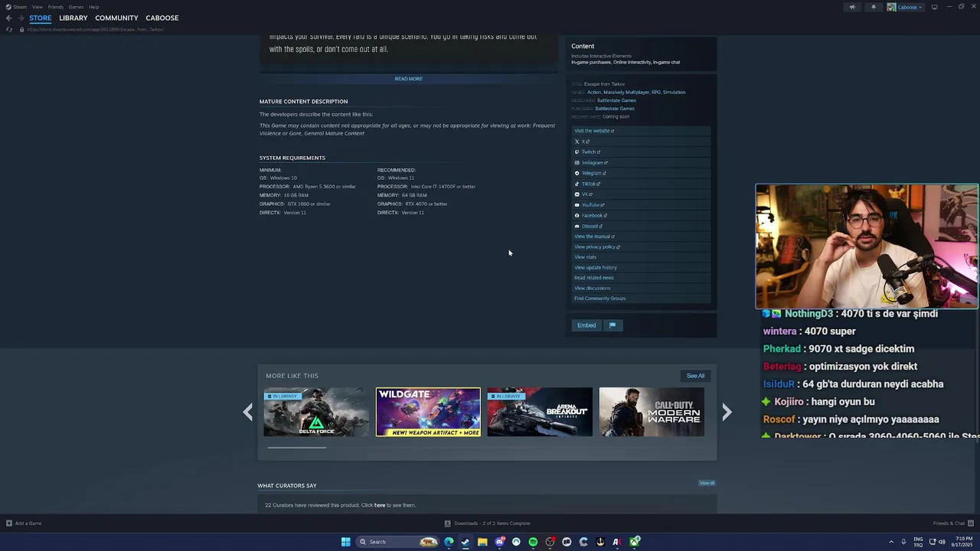The width and height of the screenshot is (980, 551).
Task: Open the Xbox app from the taskbar
Action: click(635, 542)
